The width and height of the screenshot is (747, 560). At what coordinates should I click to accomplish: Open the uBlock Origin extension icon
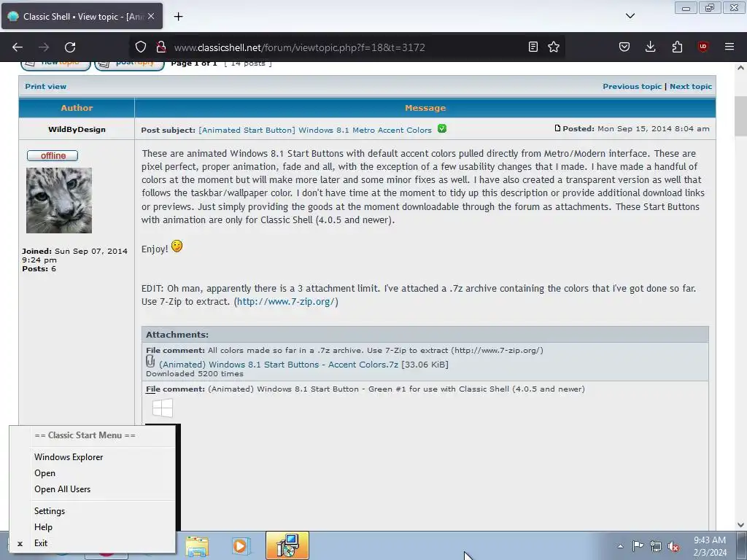(703, 47)
